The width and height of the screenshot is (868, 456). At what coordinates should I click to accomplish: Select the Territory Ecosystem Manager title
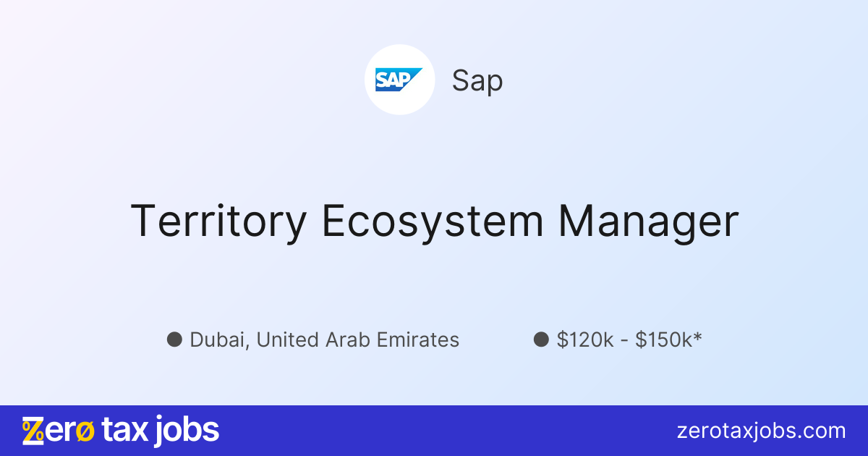tap(435, 221)
